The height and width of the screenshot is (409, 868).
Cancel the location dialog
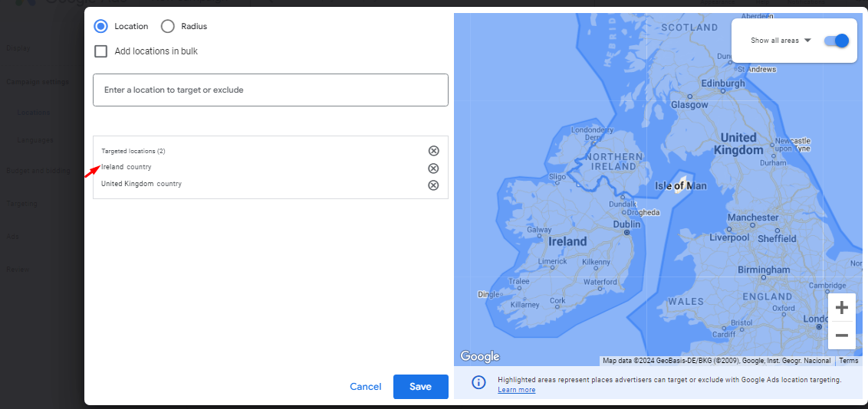click(365, 386)
